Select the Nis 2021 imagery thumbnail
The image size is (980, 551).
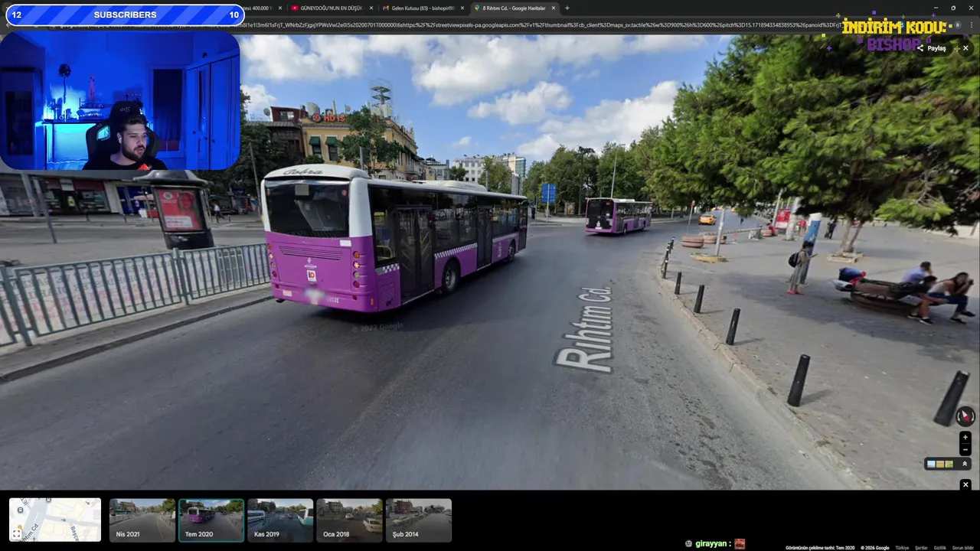tap(142, 520)
